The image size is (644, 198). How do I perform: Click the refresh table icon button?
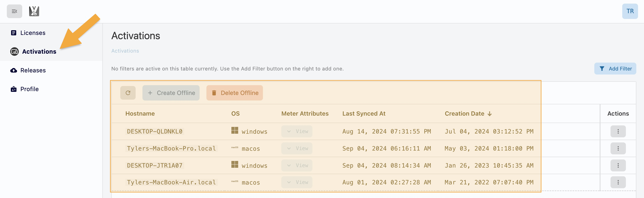(x=128, y=93)
